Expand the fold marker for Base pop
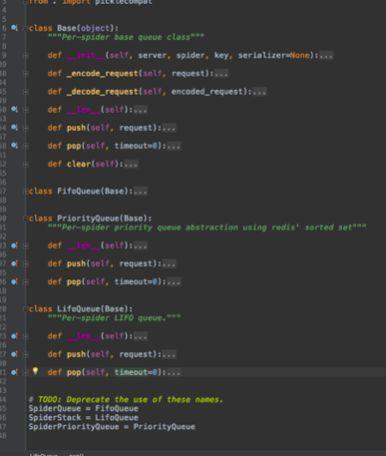The image size is (386, 456). click(x=26, y=146)
